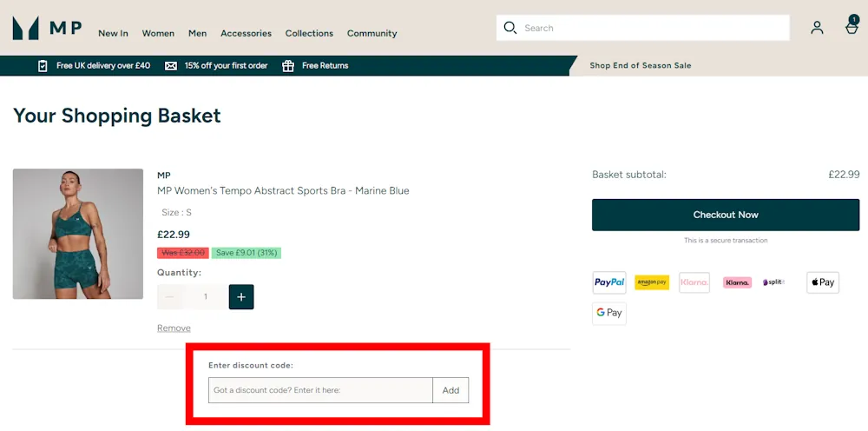Image resolution: width=868 pixels, height=431 pixels.
Task: Click the 'Quantity:' label
Action: 180,273
